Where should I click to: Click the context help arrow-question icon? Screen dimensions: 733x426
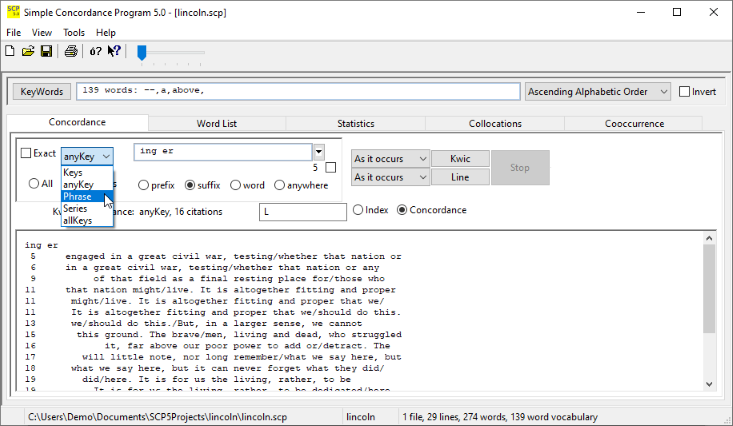[114, 51]
